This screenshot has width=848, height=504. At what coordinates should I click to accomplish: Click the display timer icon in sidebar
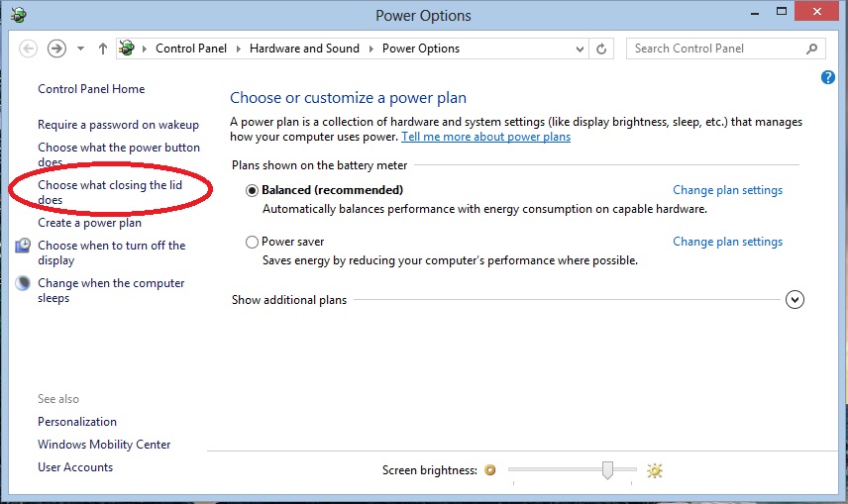point(23,246)
